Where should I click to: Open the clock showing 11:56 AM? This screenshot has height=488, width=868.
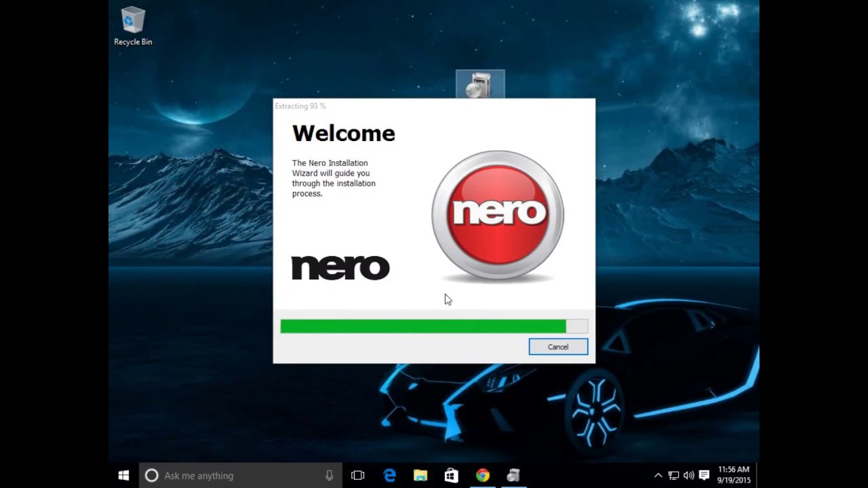point(733,475)
